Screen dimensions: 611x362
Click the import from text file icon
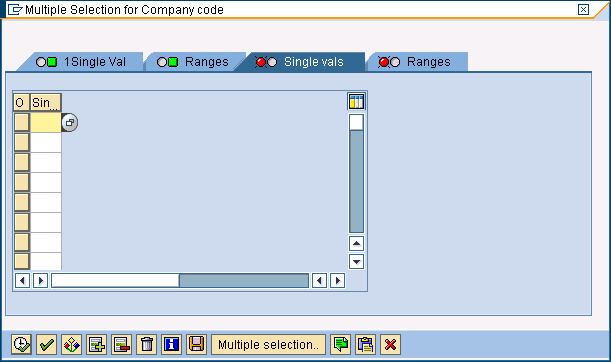click(x=196, y=344)
